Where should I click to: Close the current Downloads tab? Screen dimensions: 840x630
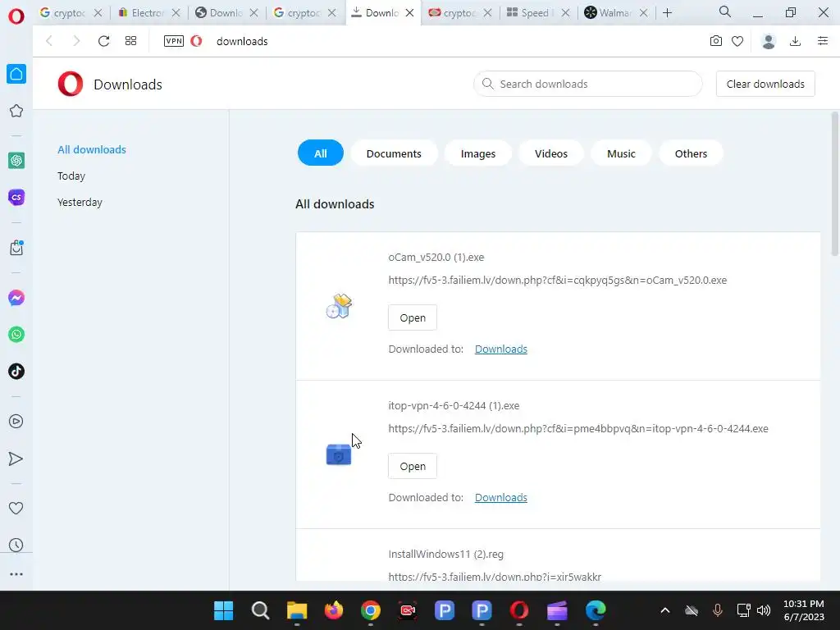click(410, 13)
